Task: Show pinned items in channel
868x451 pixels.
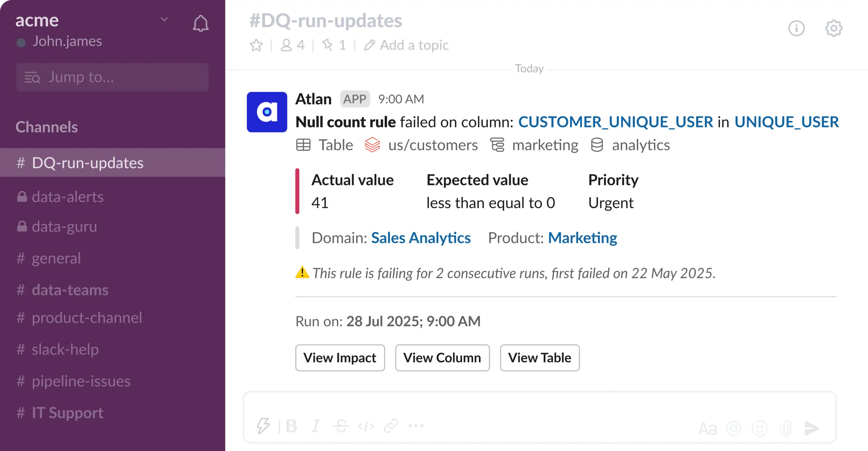Action: [334, 45]
